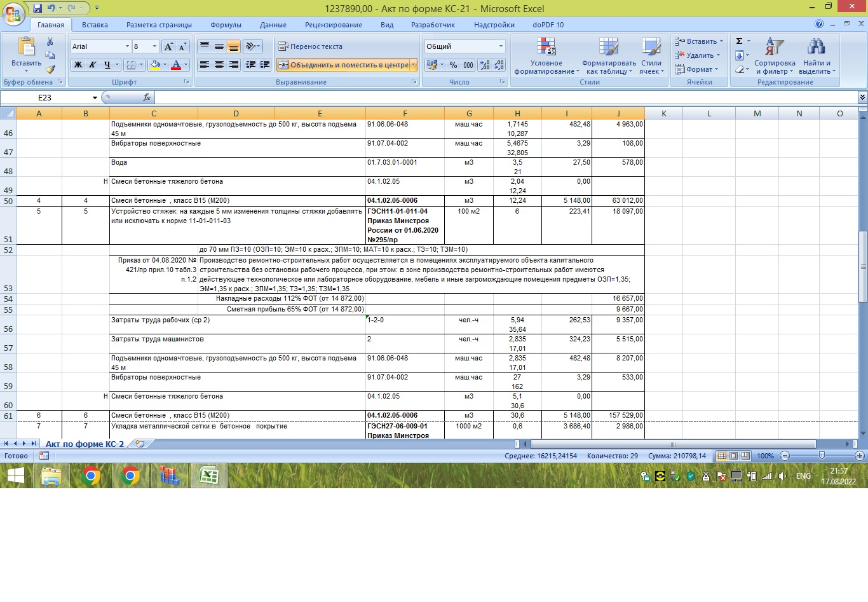
Task: Click the Format Painter brush icon
Action: click(50, 69)
